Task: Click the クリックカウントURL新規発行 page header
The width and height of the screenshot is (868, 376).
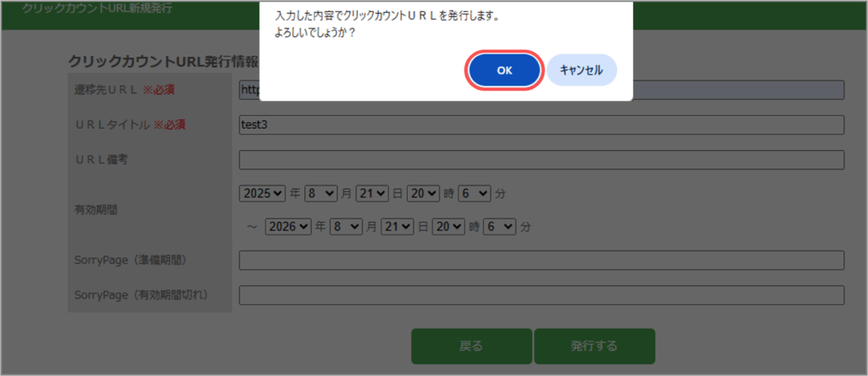Action: (97, 8)
